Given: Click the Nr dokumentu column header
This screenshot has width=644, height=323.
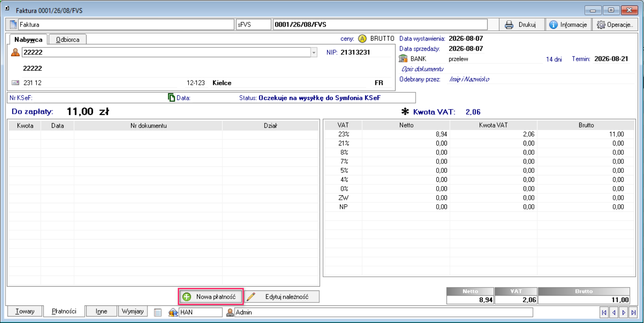Looking at the screenshot, I should pos(148,125).
